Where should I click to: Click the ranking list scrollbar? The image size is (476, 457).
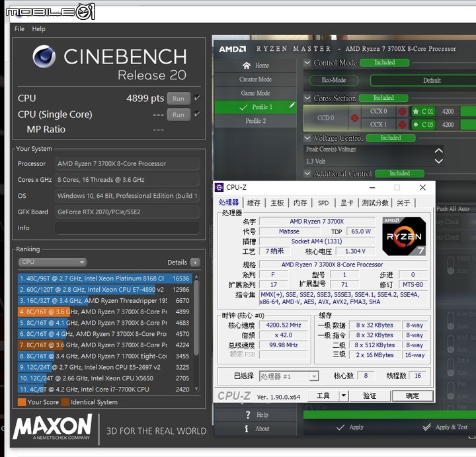(x=196, y=317)
